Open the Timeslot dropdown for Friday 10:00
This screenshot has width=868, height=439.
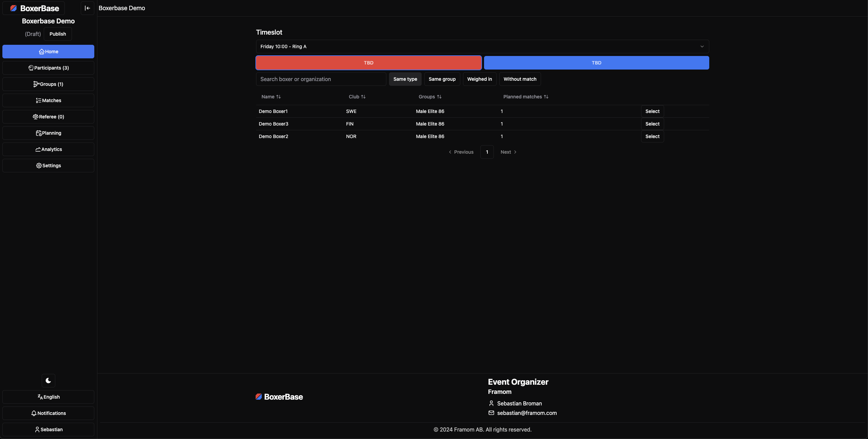[x=482, y=46]
